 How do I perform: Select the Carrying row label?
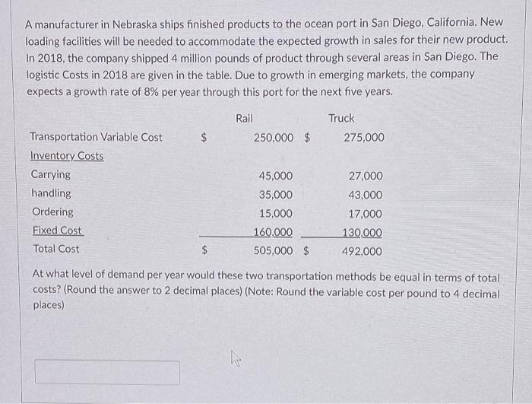click(50, 175)
